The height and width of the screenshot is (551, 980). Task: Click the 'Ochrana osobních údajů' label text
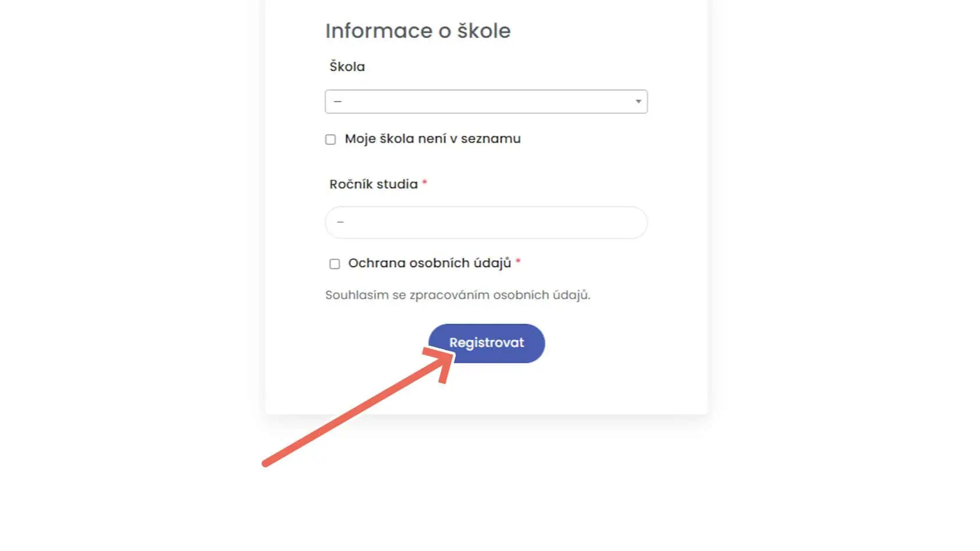[x=429, y=263]
